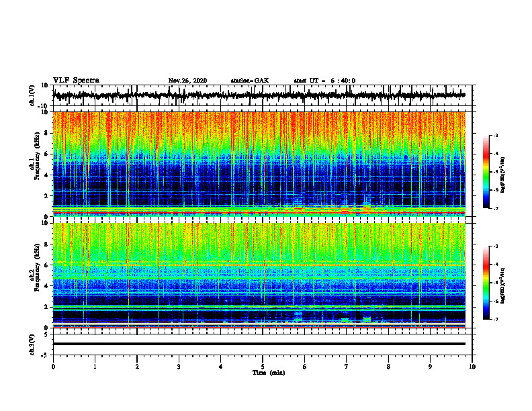The width and height of the screenshot is (532, 411).
Task: Click the "Time (min)" x-axis label
Action: point(269,373)
